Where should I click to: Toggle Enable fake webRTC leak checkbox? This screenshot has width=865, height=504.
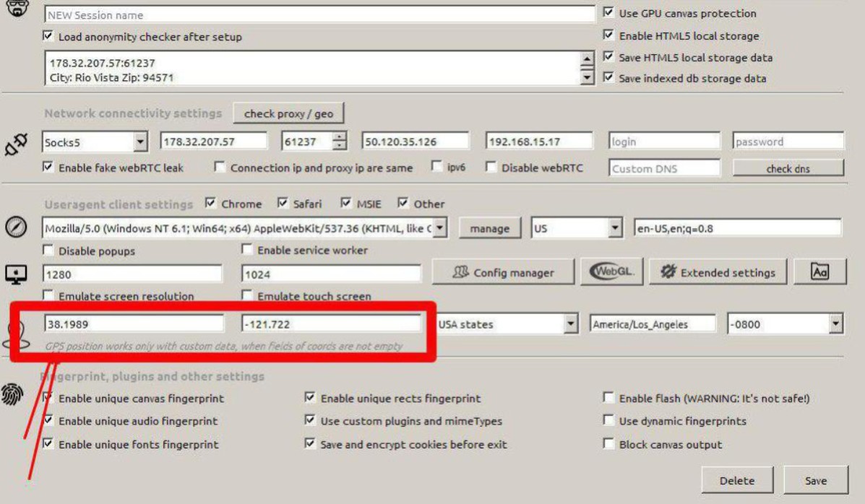pos(48,168)
